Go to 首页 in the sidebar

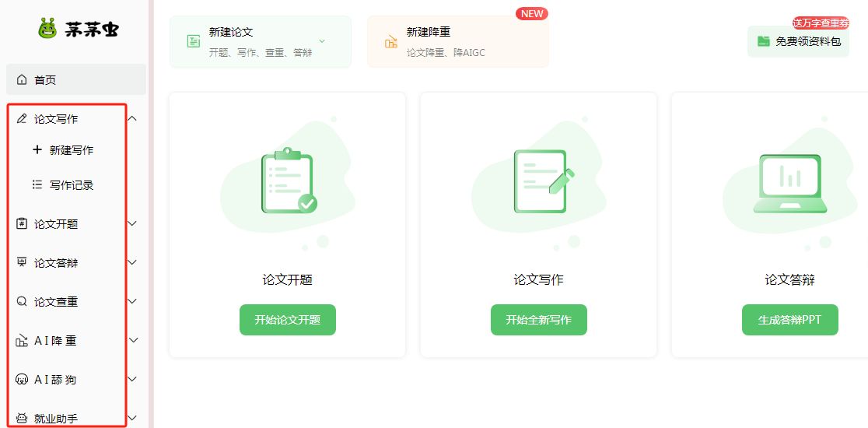tap(76, 79)
